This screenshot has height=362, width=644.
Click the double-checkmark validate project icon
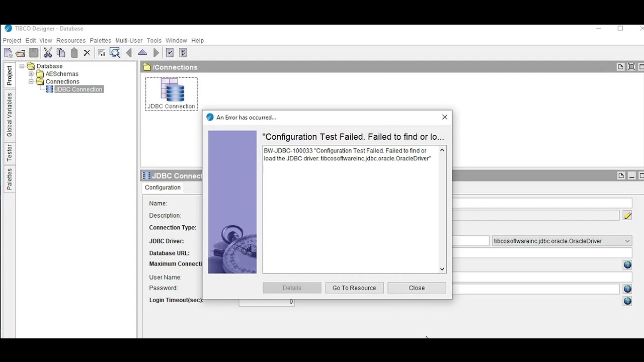coord(183,53)
